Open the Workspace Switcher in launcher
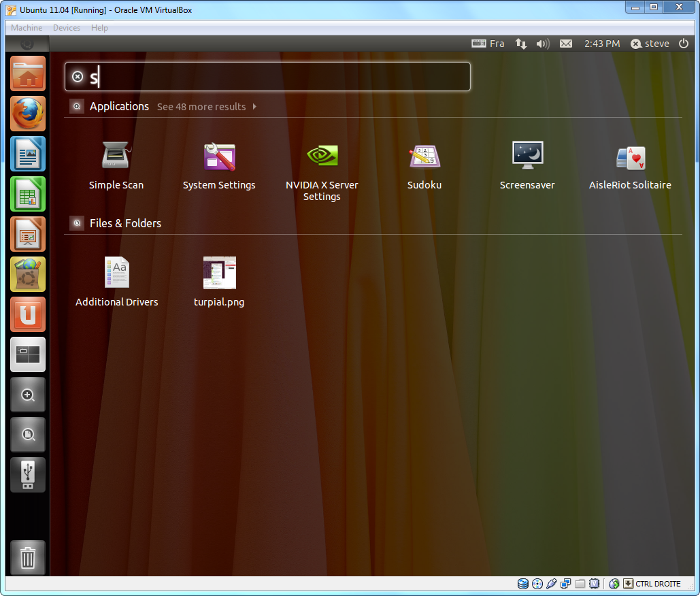The width and height of the screenshot is (700, 596). pos(28,354)
